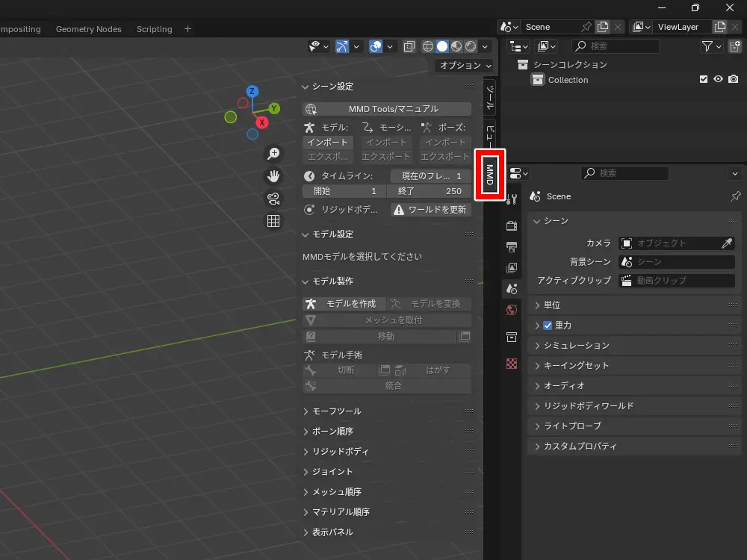
Task: Disable the 重力 gravity checkbox
Action: [548, 326]
